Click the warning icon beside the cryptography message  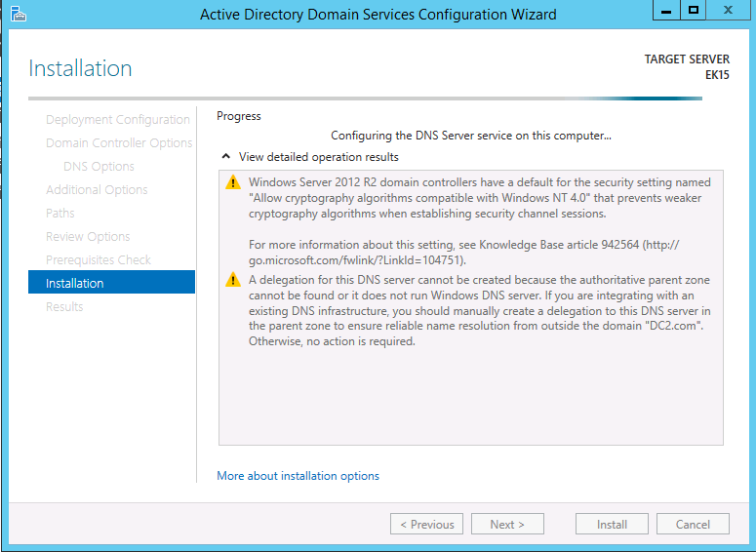point(232,182)
